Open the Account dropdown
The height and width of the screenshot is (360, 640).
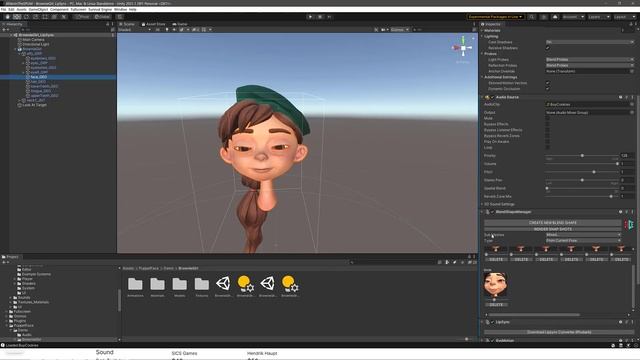click(x=573, y=17)
